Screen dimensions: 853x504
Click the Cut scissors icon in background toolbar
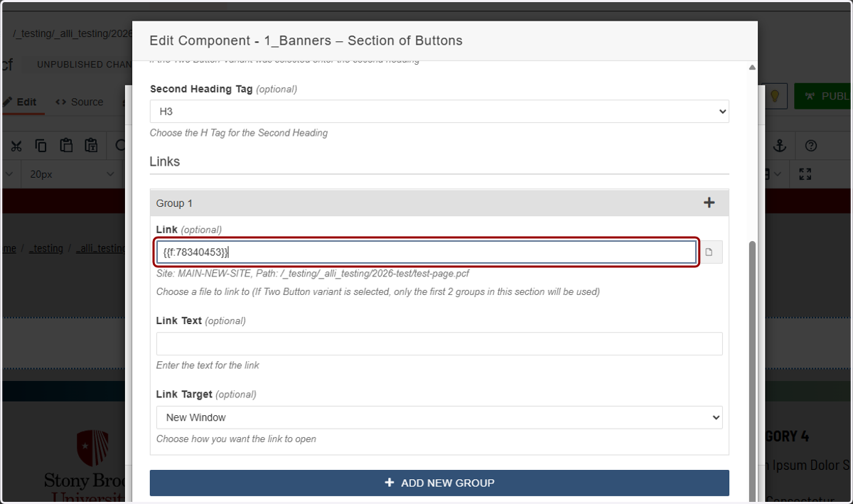pyautogui.click(x=16, y=146)
